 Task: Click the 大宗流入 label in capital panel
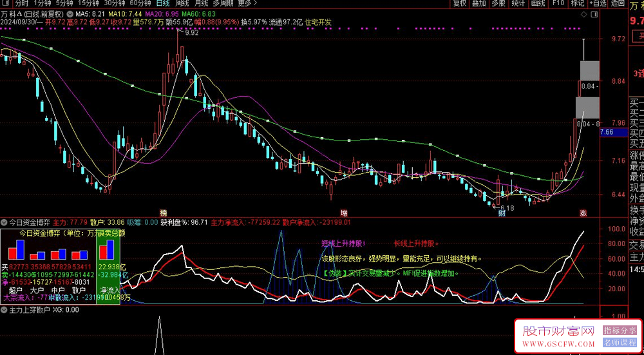click(19, 297)
